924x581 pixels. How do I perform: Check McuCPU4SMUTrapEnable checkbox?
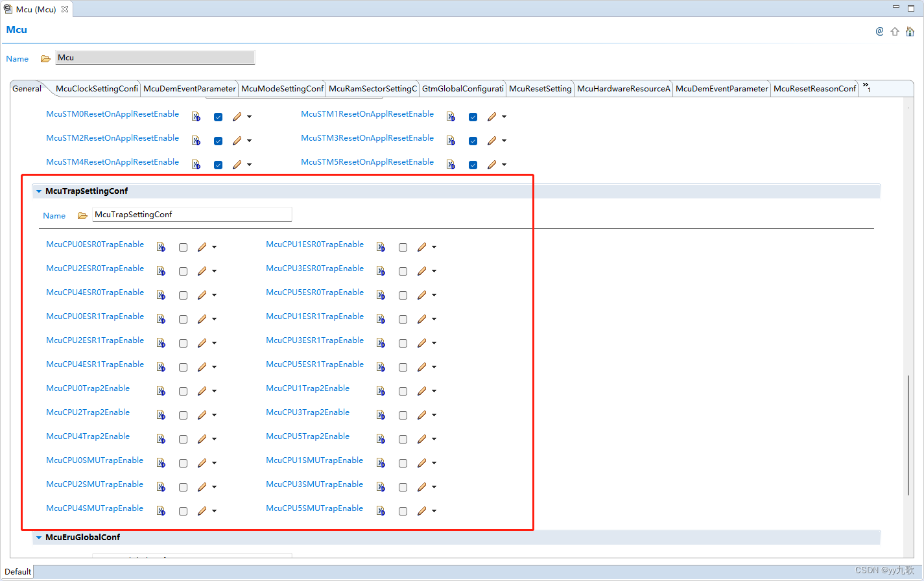184,511
